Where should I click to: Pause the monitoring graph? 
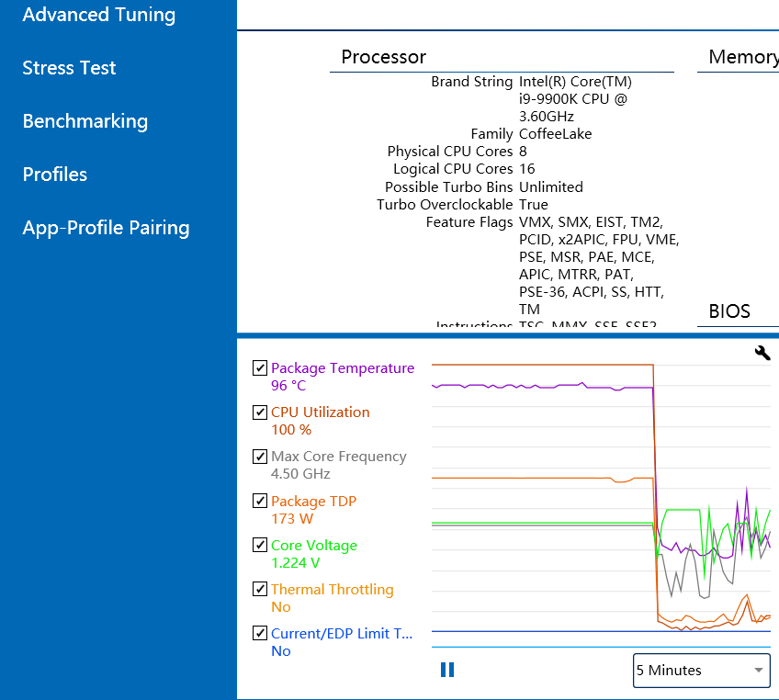click(x=447, y=670)
